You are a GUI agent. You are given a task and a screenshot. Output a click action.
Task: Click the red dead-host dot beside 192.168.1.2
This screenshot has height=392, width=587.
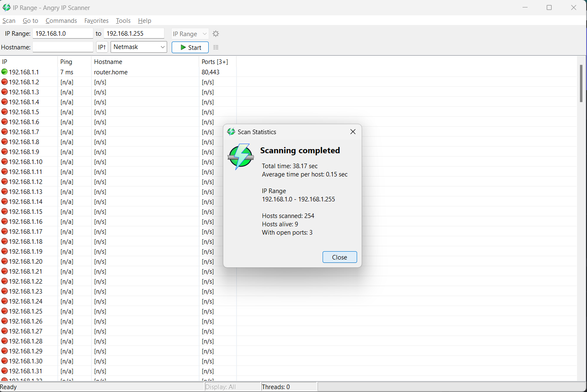(4, 82)
